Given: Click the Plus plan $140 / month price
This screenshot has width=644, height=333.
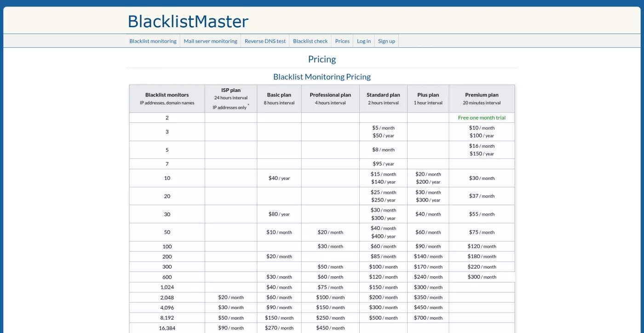Looking at the screenshot, I should click(x=428, y=257).
